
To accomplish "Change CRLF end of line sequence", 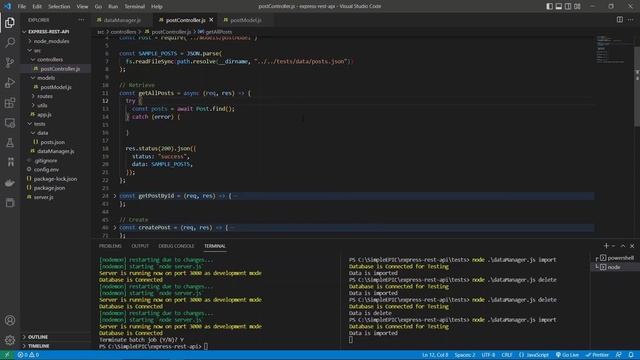I will 507,355.
